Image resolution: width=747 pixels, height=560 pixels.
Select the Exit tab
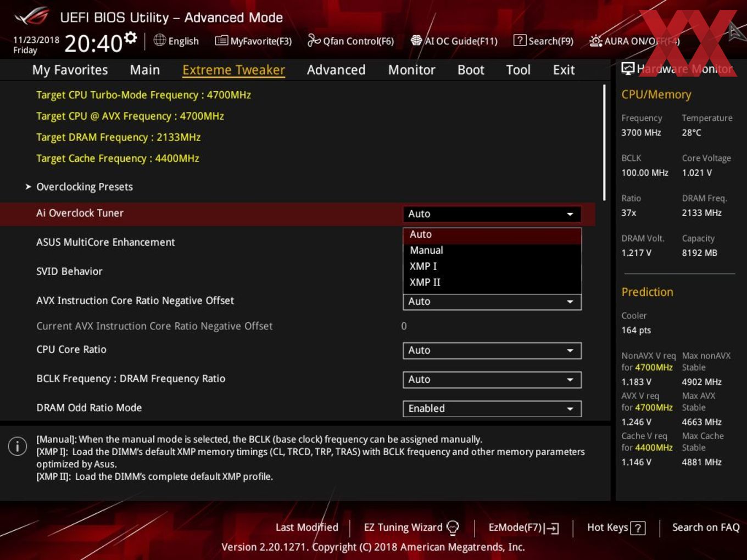[x=564, y=70]
